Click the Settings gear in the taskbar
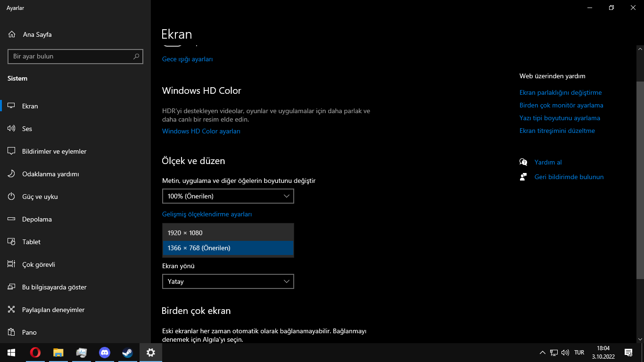Screen dimensions: 644x362 tap(150, 353)
